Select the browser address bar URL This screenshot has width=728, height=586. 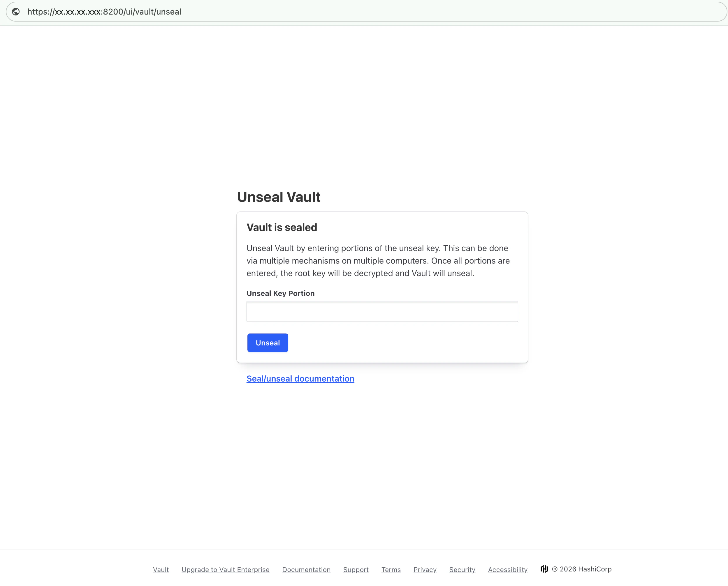(x=104, y=12)
